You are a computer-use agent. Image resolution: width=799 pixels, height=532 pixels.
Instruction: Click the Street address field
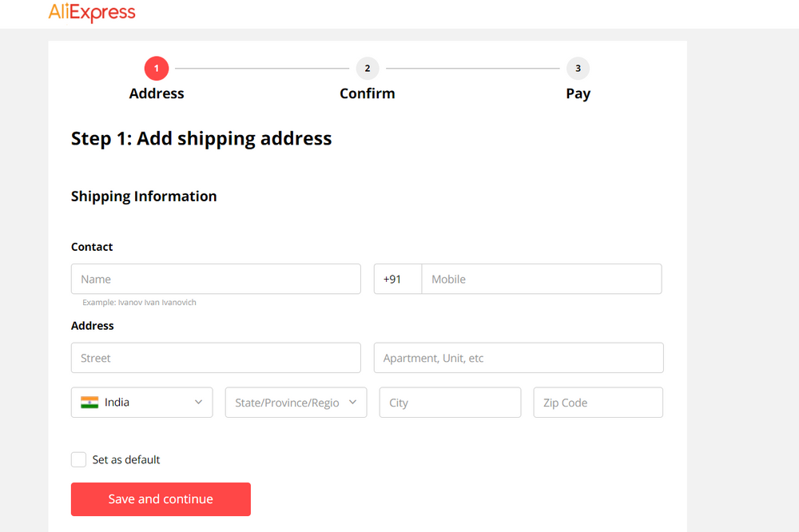[216, 358]
